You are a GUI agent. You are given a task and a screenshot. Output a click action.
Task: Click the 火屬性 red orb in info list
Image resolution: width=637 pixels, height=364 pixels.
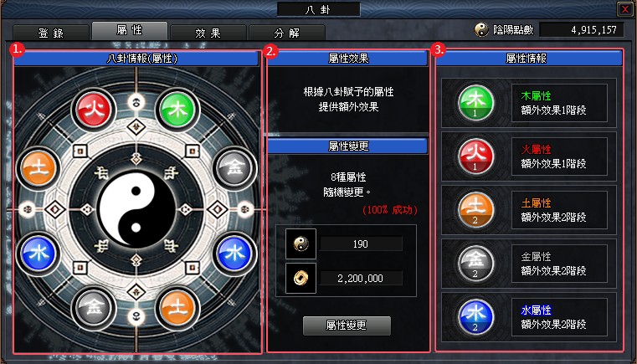coord(475,156)
